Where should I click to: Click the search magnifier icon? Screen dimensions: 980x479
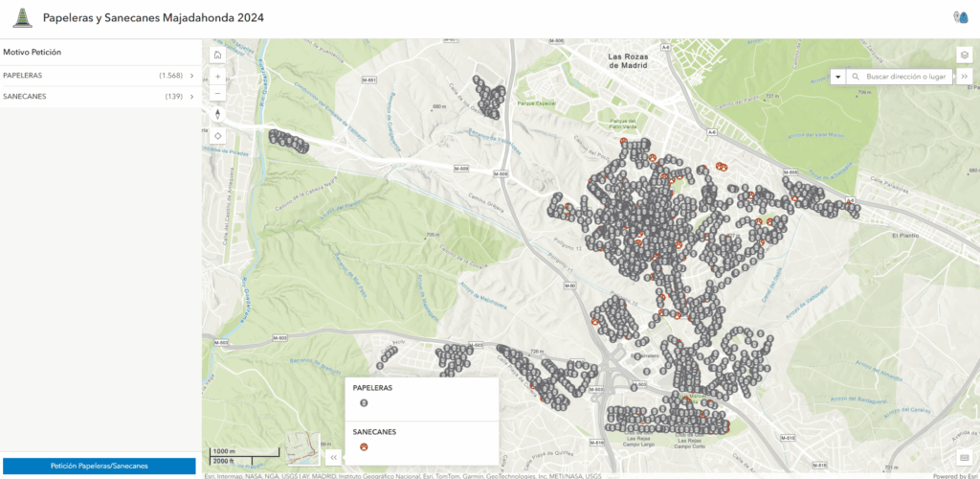(856, 77)
